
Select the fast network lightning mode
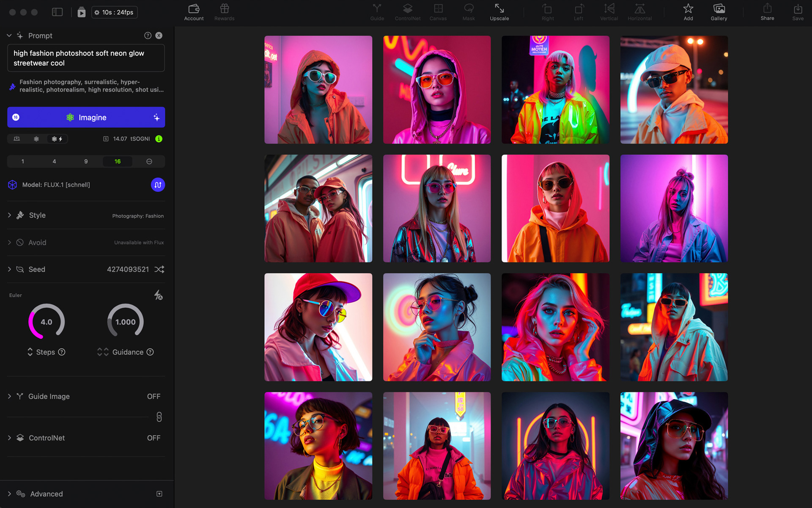click(x=57, y=139)
